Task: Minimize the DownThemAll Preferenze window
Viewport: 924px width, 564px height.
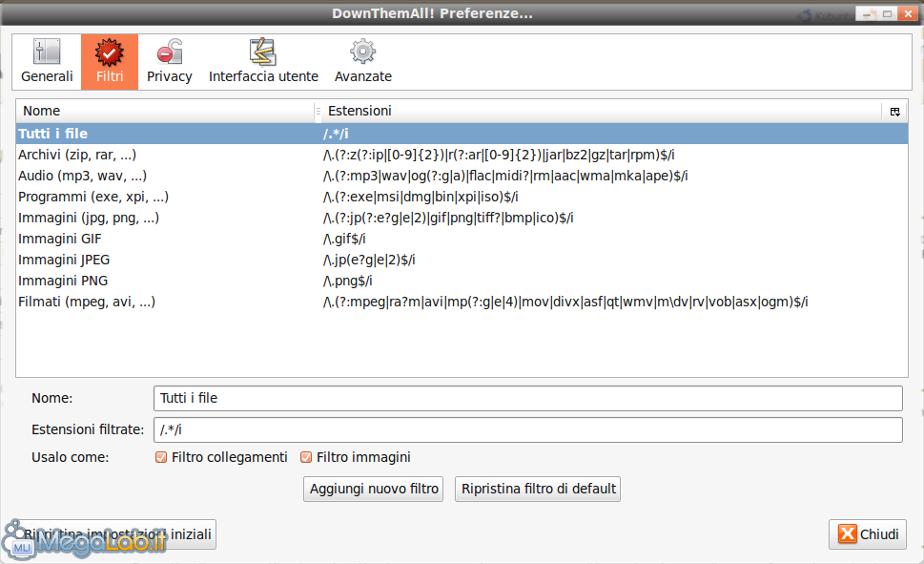Action: click(x=866, y=13)
